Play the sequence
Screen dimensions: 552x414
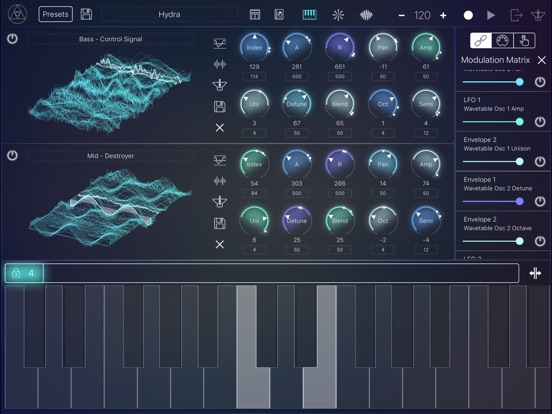pos(491,15)
